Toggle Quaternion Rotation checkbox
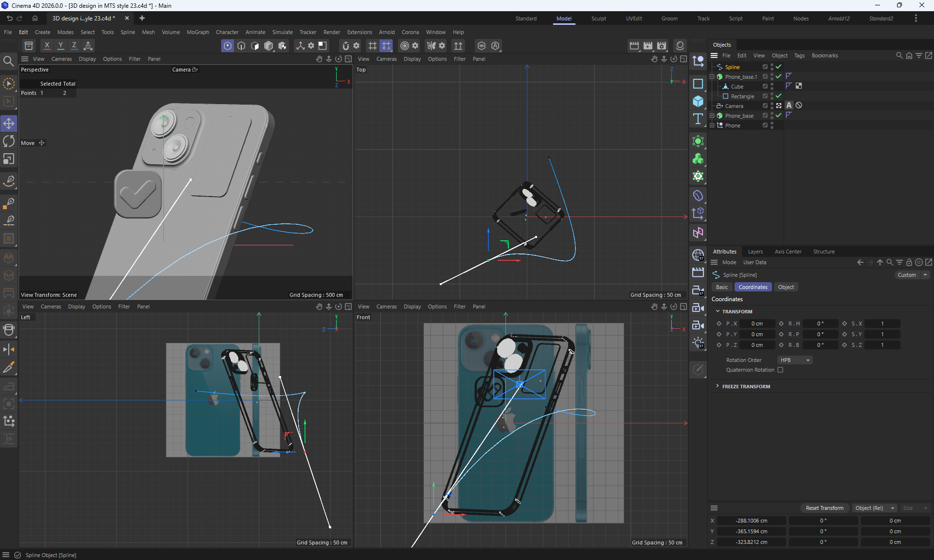This screenshot has width=934, height=560. [x=780, y=370]
